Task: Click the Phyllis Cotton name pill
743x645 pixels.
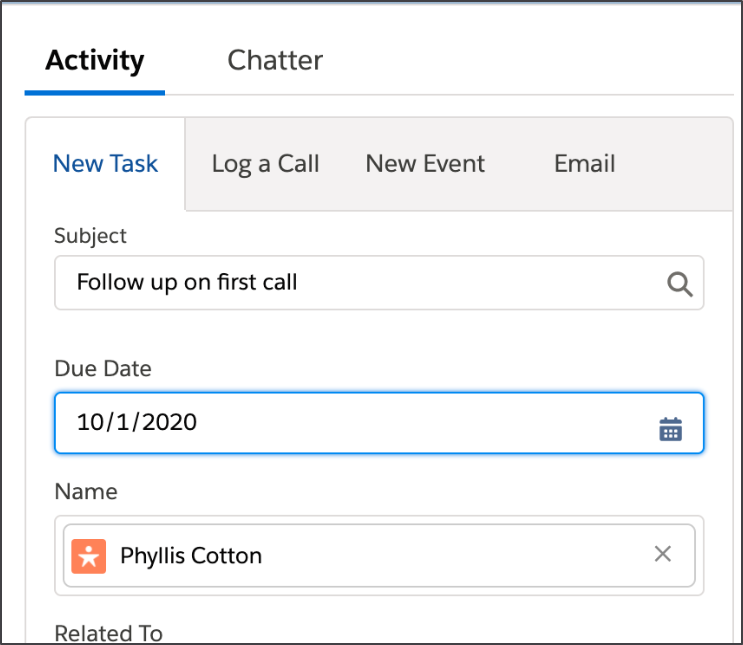Action: 379,555
